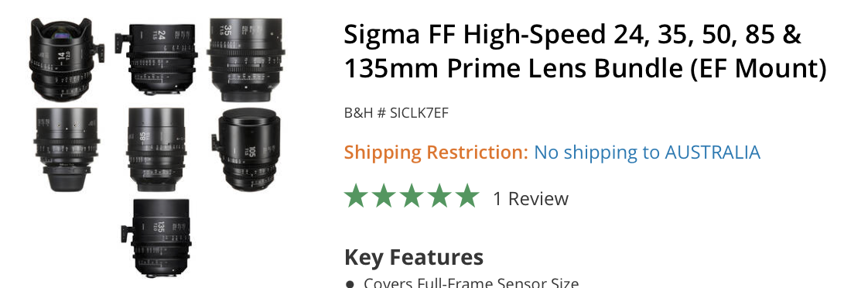Click the Sigma FF High-Speed product title
Image resolution: width=868 pixels, height=288 pixels.
pos(585,52)
